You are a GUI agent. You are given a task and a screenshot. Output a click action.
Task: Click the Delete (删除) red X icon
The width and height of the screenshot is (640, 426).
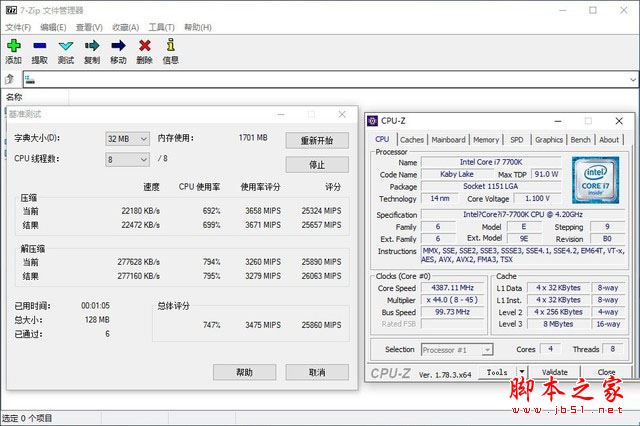(x=144, y=45)
